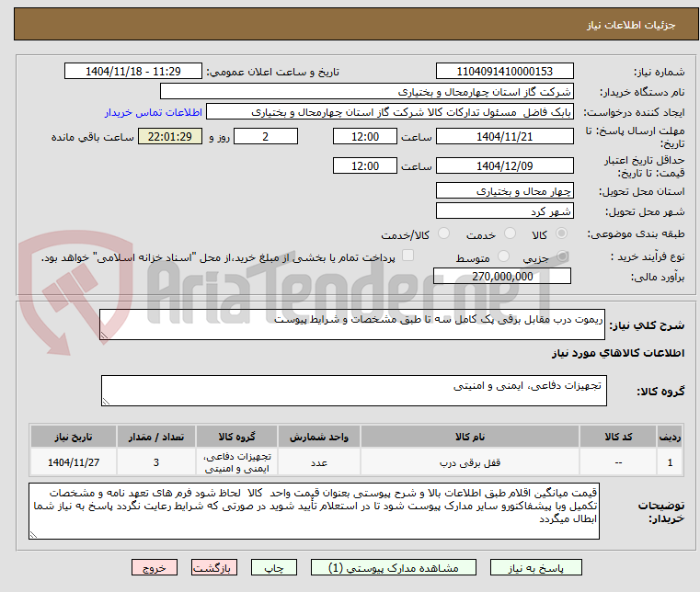Click the remaining days field showing 2
Image resolution: width=700 pixels, height=592 pixels.
pos(266,136)
